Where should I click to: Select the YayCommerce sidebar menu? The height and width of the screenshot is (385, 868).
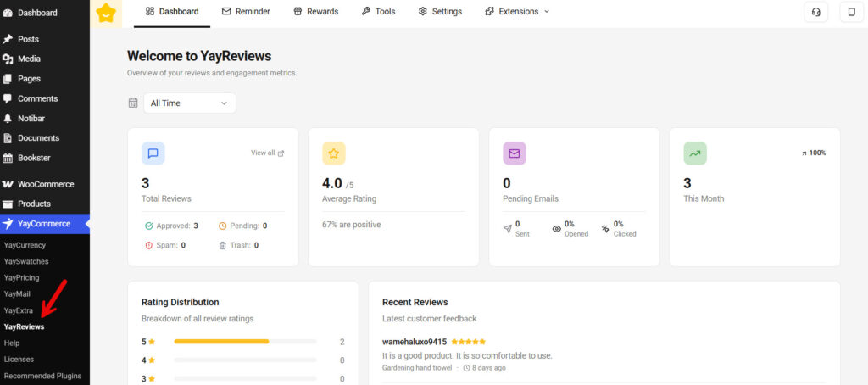45,224
